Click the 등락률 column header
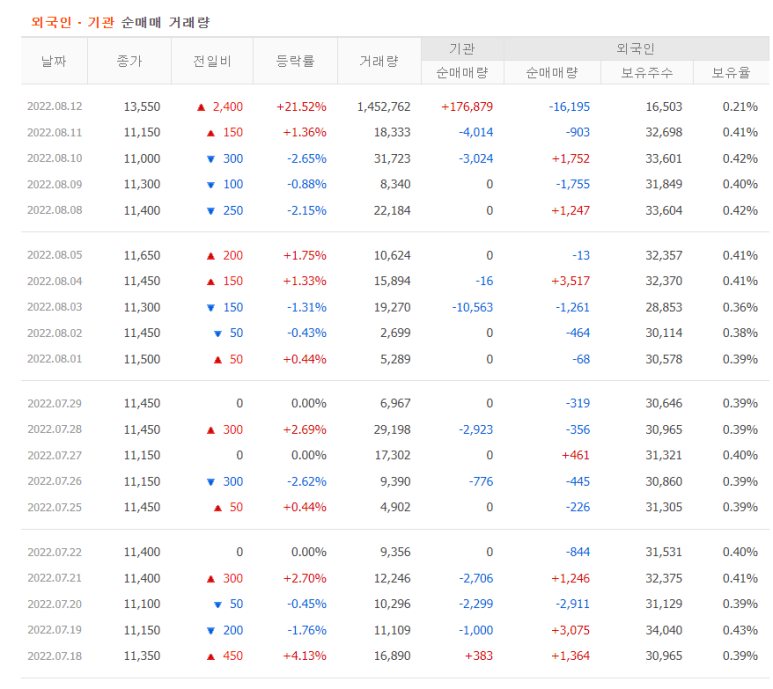Screen dimensions: 773x689 (x=295, y=61)
